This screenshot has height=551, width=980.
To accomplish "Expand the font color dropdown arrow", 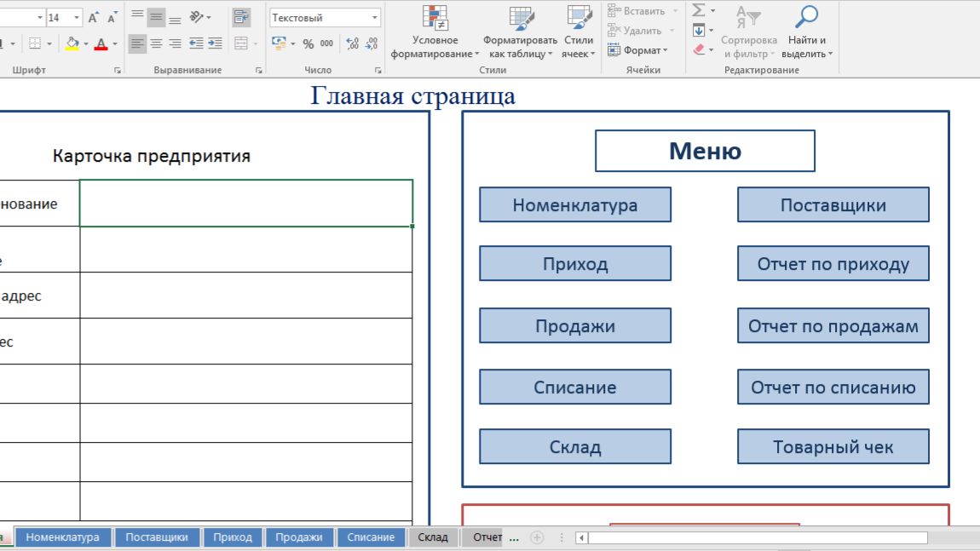I will (114, 43).
